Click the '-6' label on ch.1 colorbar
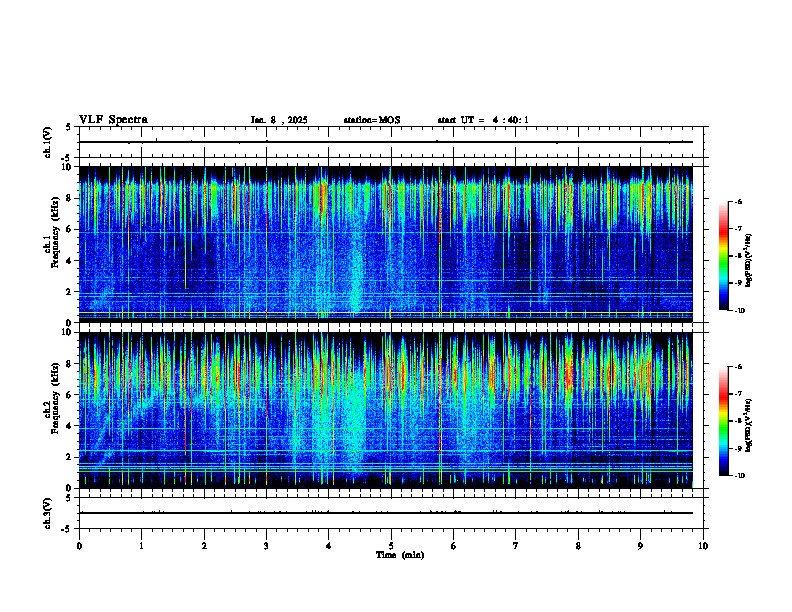The width and height of the screenshot is (792, 612). pos(737,201)
